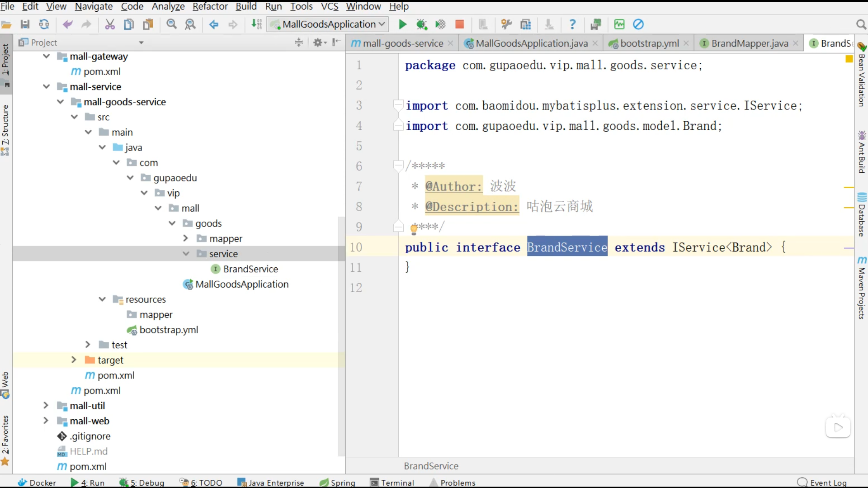The height and width of the screenshot is (488, 868).
Task: Expand the test folder in the project tree
Action: 87,344
